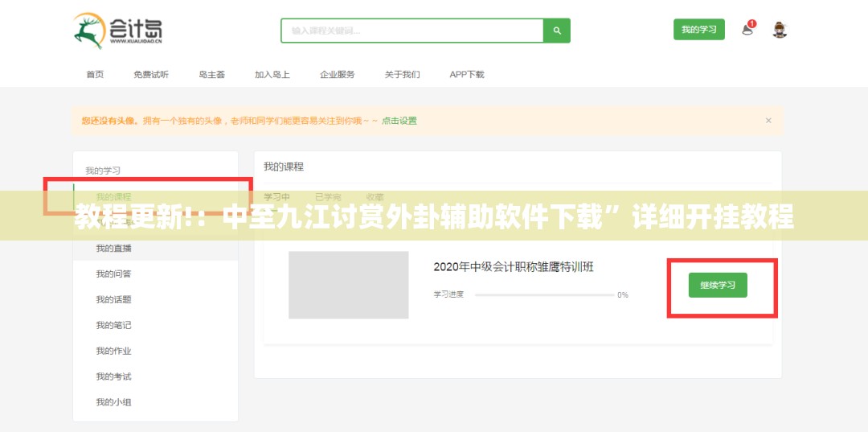Open the 2020年中级会计职称雏鹰特训班 course title
The width and height of the screenshot is (868, 432).
click(513, 266)
